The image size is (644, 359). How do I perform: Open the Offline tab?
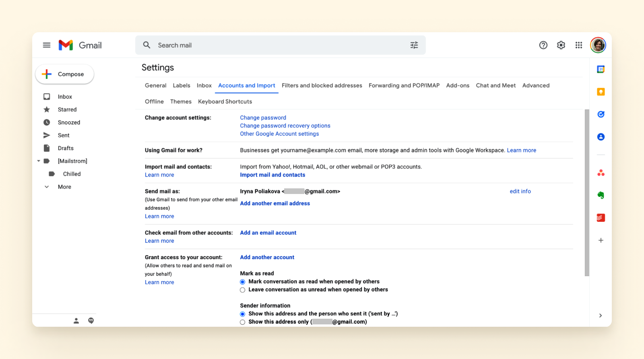tap(154, 101)
